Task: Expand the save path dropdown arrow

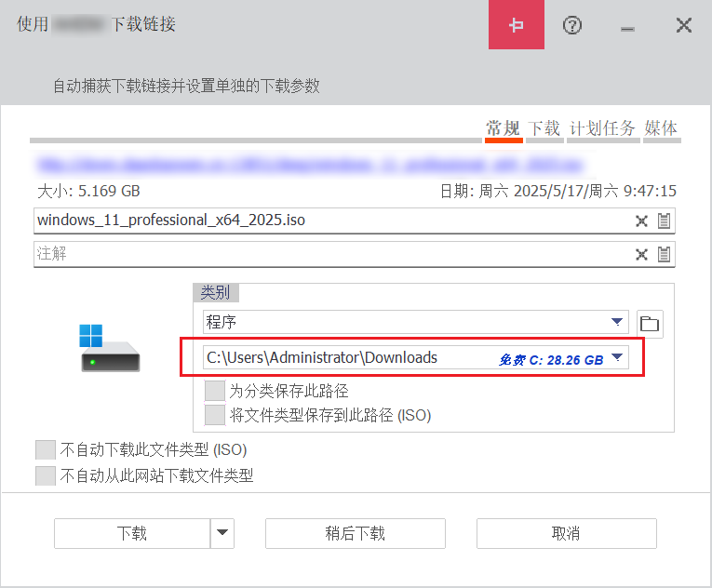Action: coord(617,357)
